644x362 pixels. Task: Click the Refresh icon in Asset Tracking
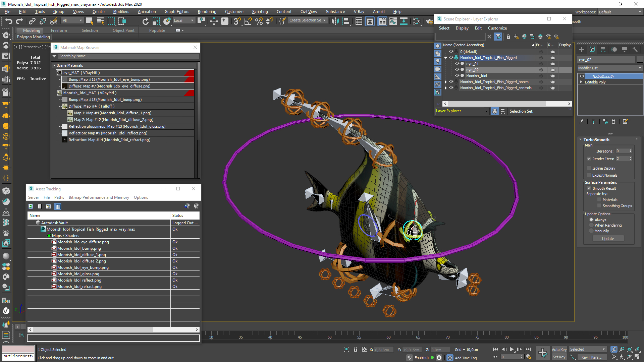(31, 206)
